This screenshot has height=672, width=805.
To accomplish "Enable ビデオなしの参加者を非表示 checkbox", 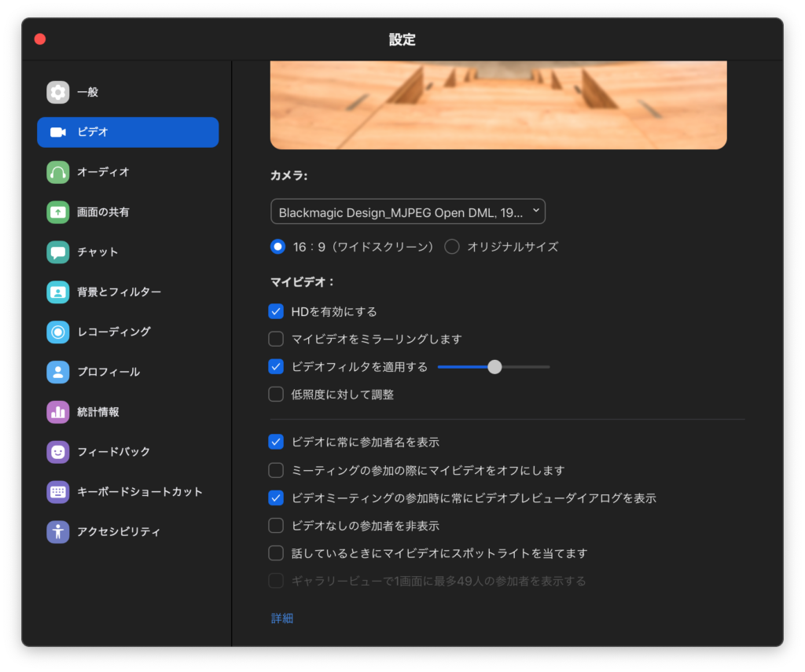I will point(276,526).
